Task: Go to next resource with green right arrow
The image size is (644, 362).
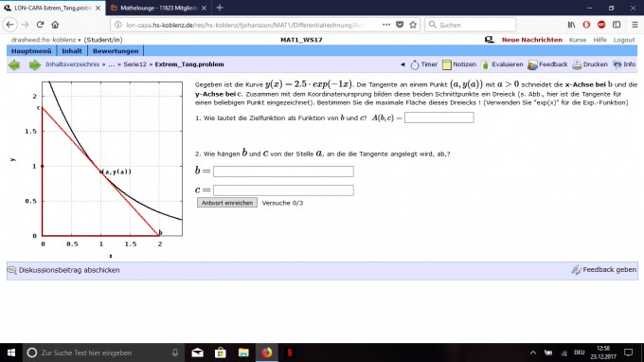Action: (x=34, y=65)
